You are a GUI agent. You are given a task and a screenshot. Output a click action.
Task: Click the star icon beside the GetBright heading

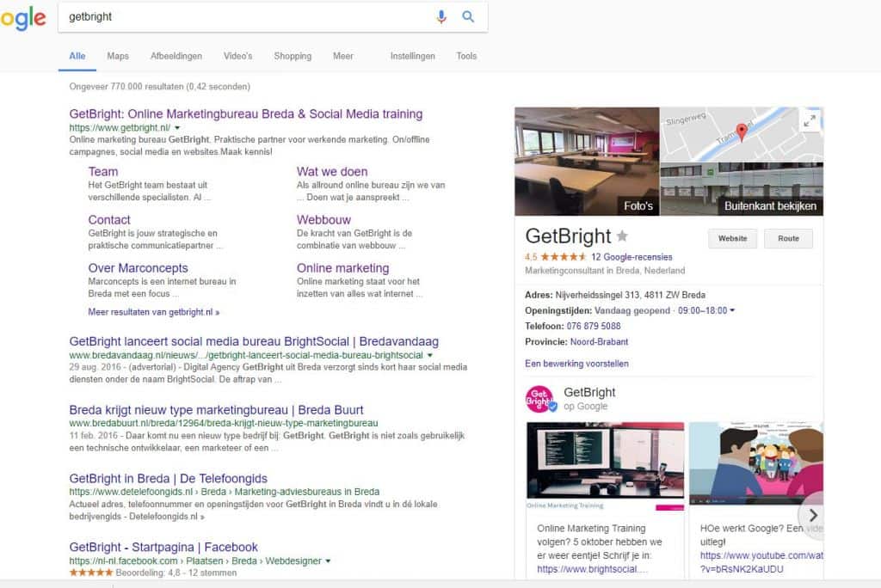click(621, 234)
